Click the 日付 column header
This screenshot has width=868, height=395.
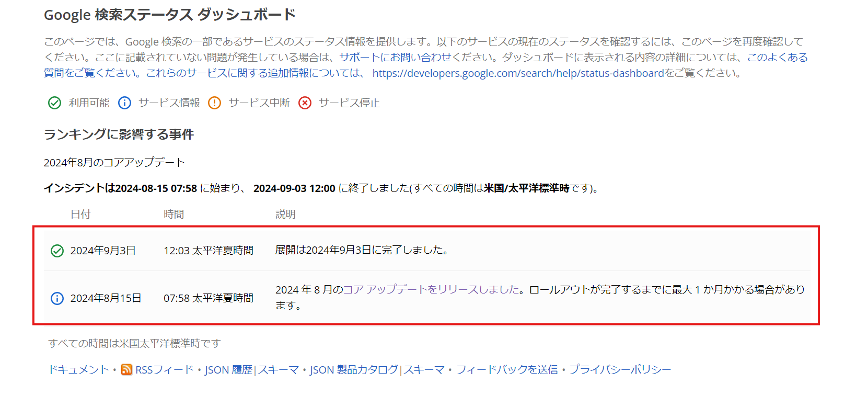[80, 215]
